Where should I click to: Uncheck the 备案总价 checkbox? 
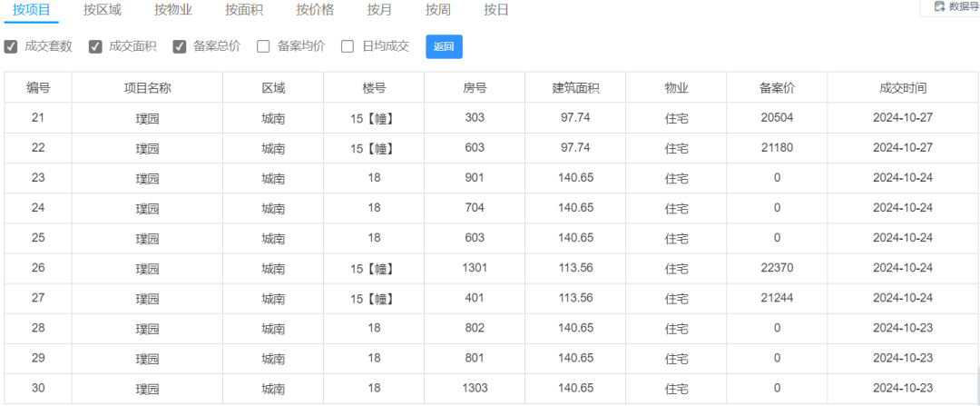click(x=180, y=47)
